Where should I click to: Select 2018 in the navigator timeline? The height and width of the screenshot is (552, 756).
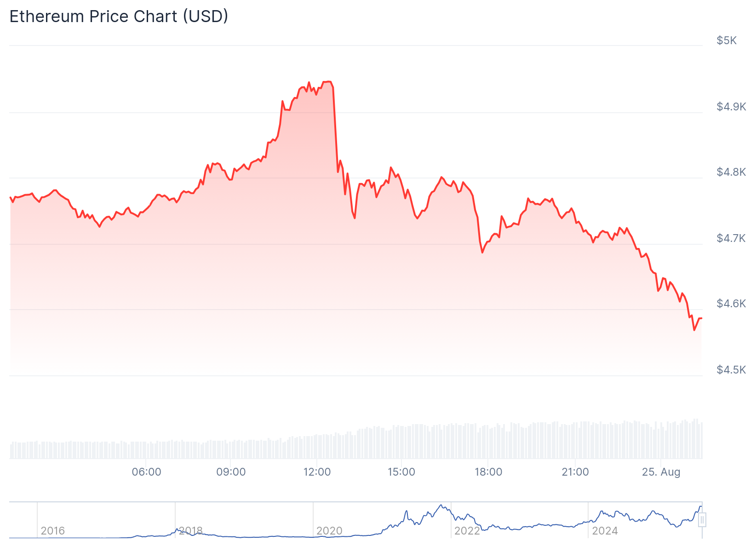pyautogui.click(x=190, y=531)
